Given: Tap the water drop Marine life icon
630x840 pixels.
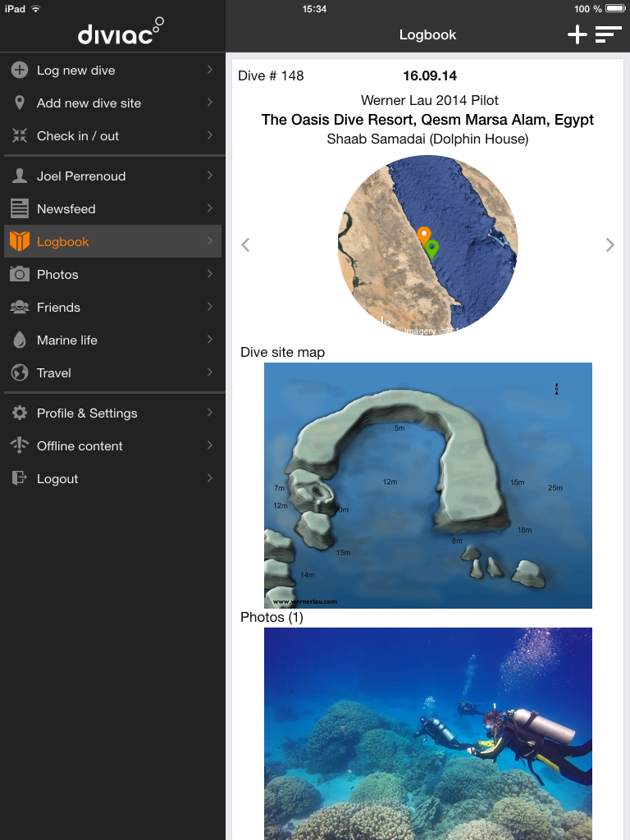Looking at the screenshot, I should (20, 340).
